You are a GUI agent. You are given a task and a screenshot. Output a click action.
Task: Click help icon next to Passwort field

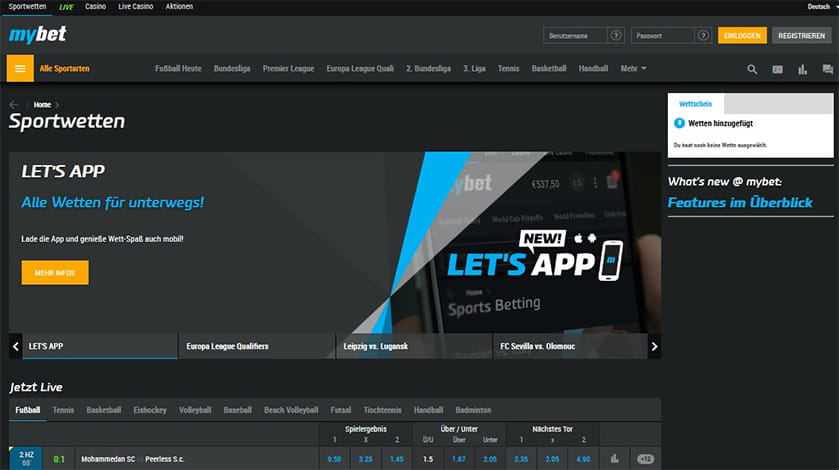point(703,35)
